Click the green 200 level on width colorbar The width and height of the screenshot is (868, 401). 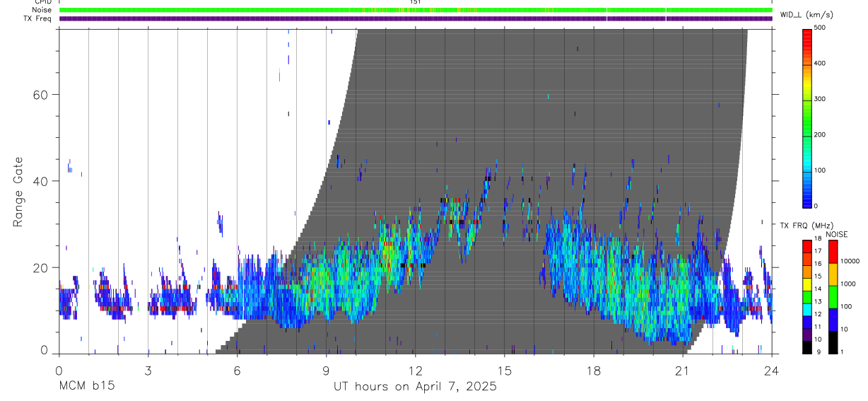click(x=807, y=134)
